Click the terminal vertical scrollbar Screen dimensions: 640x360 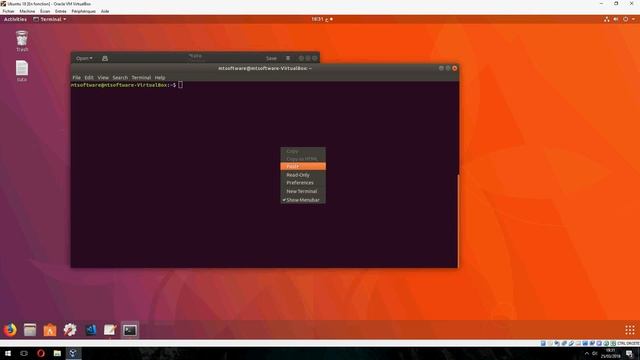pos(458,220)
